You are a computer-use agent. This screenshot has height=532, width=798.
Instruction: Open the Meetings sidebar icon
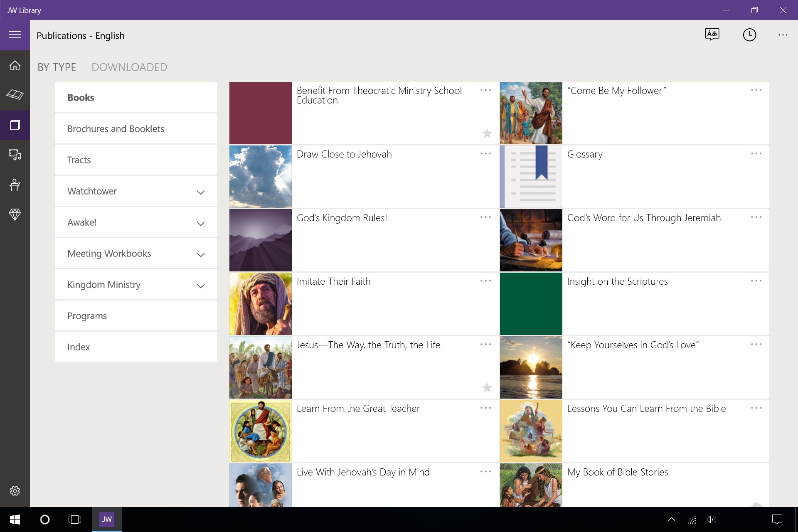[15, 185]
